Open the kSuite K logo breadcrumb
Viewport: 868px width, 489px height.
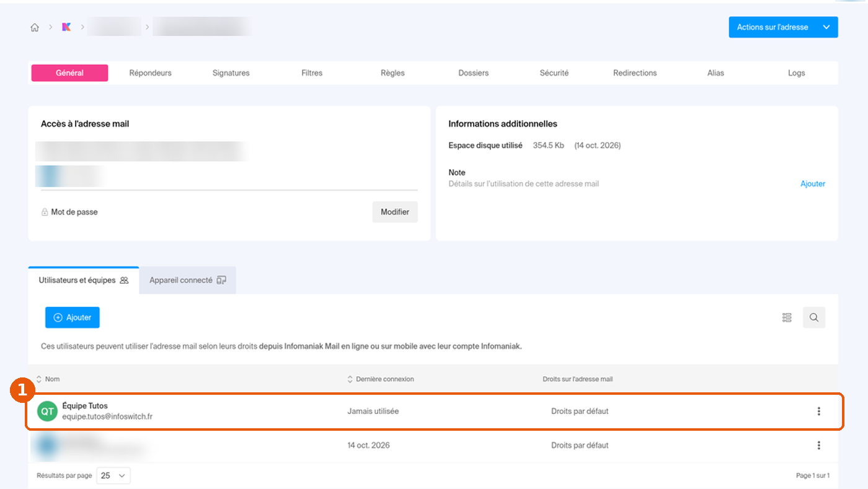(x=66, y=27)
